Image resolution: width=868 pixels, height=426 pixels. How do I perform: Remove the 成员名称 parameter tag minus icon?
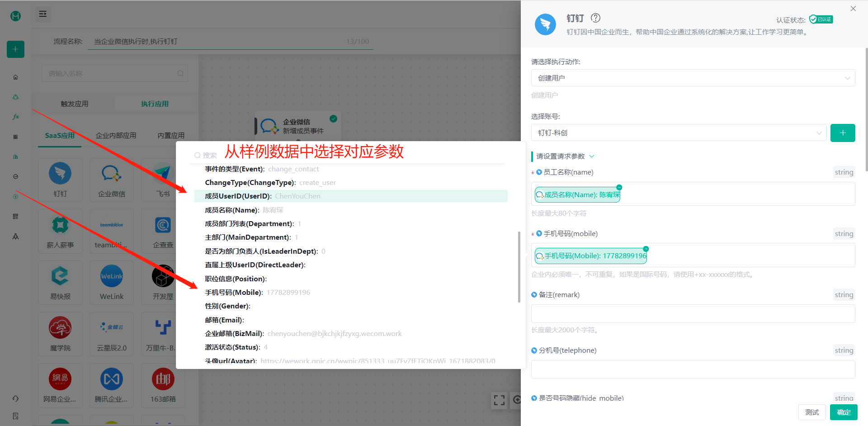click(x=619, y=187)
